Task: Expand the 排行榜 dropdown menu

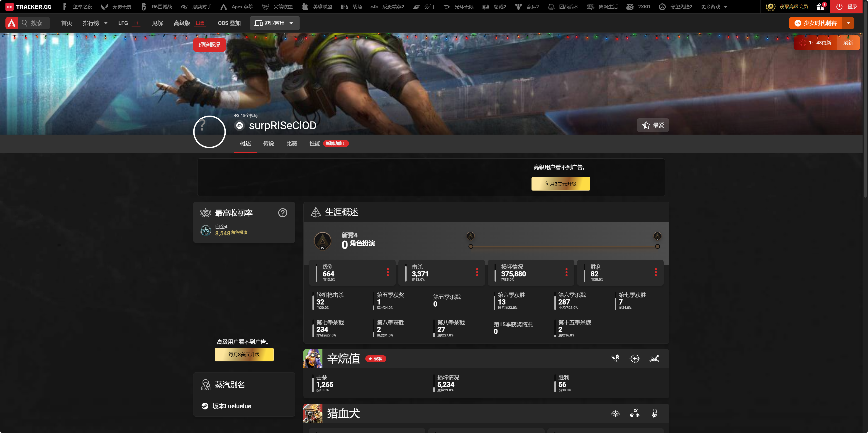Action: coord(95,23)
